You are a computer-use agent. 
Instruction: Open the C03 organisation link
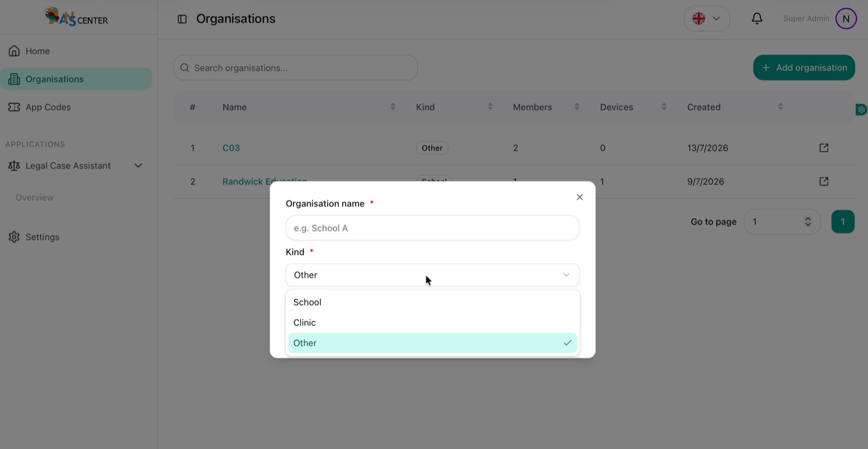(x=231, y=148)
